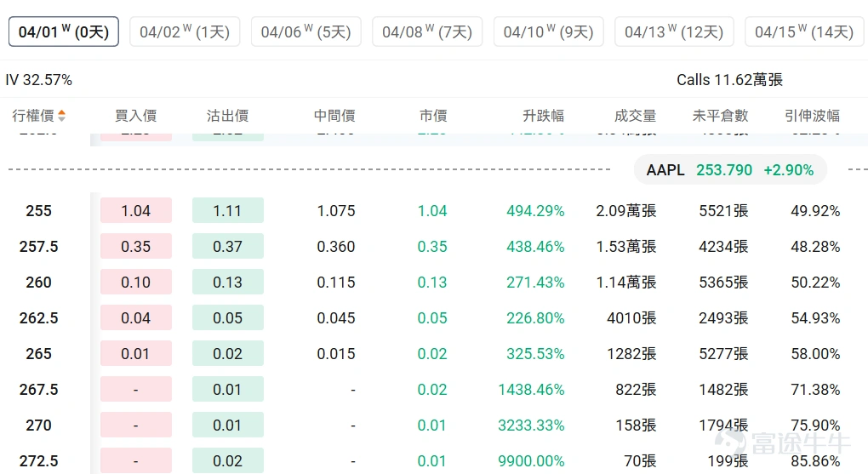Select strike price 262.5 row
Viewport: 868px width, 474px height.
(434, 318)
